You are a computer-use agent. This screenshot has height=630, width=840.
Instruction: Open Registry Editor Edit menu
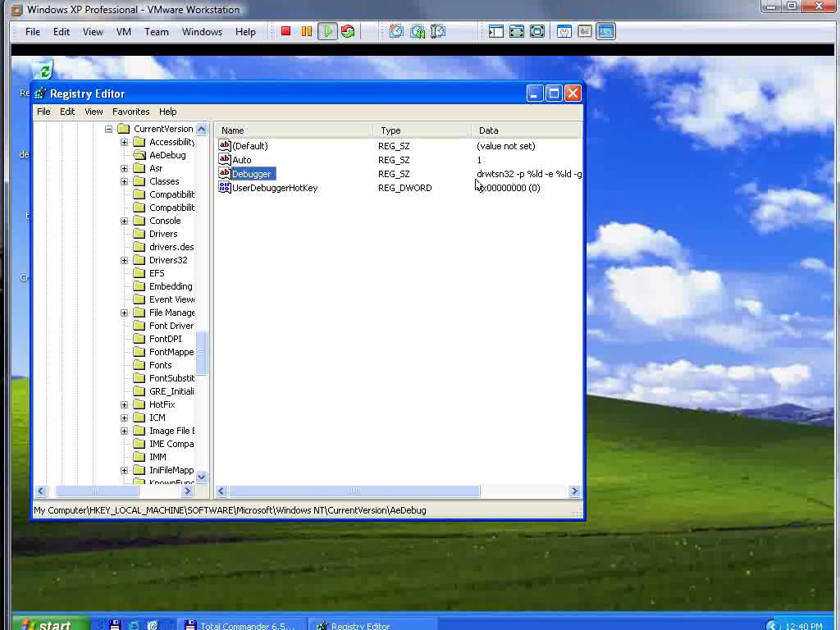[67, 112]
